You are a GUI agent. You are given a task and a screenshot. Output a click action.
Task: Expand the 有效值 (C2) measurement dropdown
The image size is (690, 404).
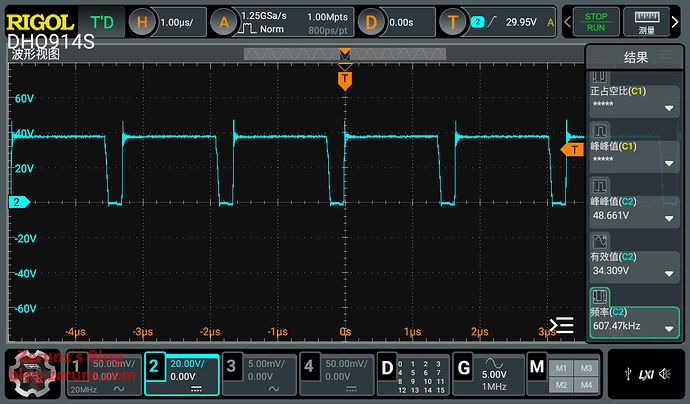tap(668, 271)
